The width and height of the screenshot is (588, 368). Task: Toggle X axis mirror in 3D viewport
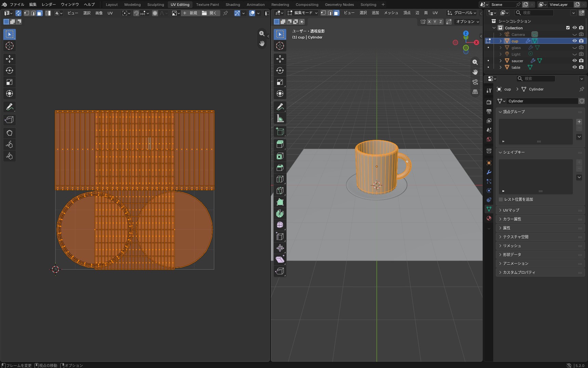pos(429,22)
